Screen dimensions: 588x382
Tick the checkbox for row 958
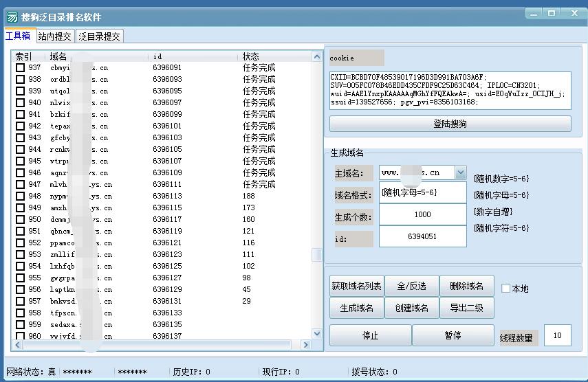click(x=20, y=313)
